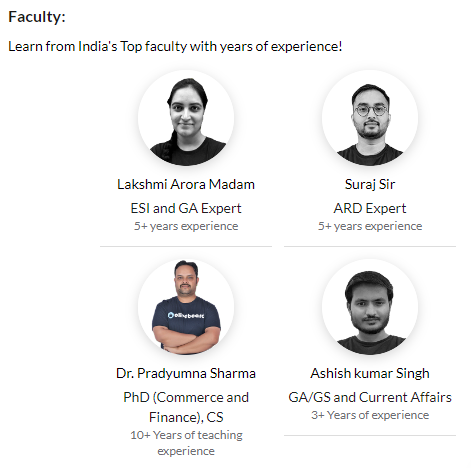Image resolution: width=471 pixels, height=468 pixels.
Task: Click Lakshmi Arora Madam's profile photo
Action: 186,118
